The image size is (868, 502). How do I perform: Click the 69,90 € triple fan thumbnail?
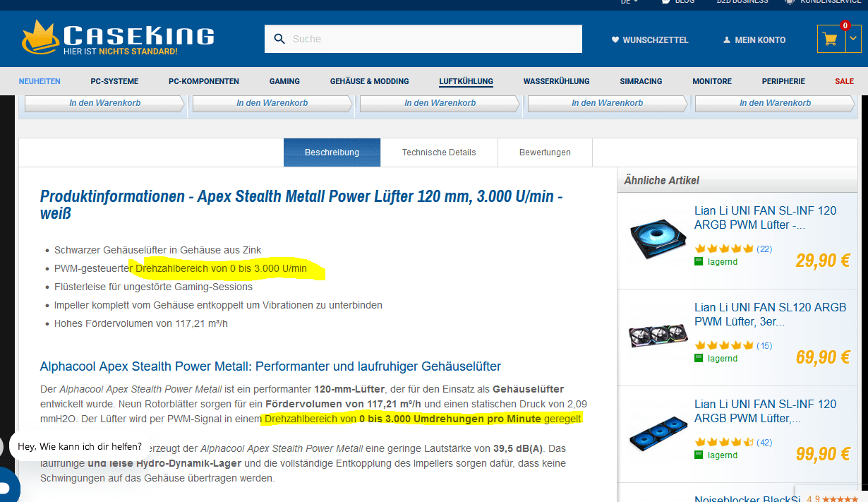tap(658, 336)
